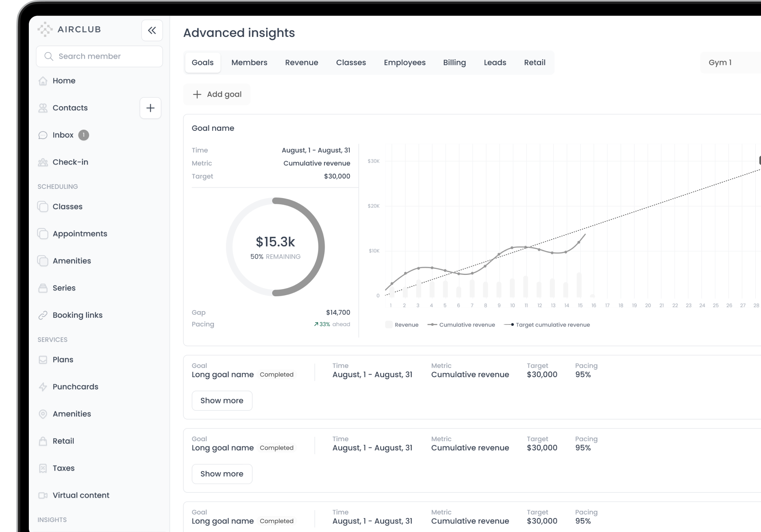Viewport: 761px width, 532px height.
Task: Add a contact with the plus button
Action: 150,108
